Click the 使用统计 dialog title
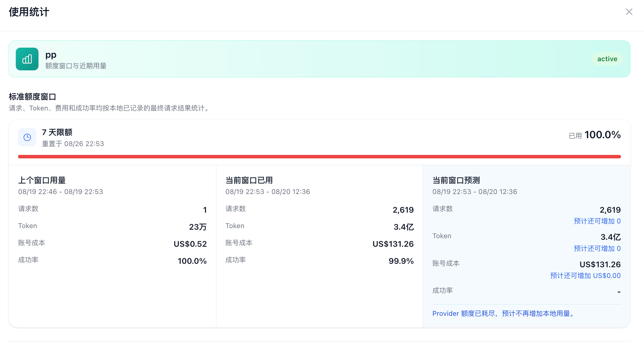The image size is (644, 342). [x=29, y=12]
